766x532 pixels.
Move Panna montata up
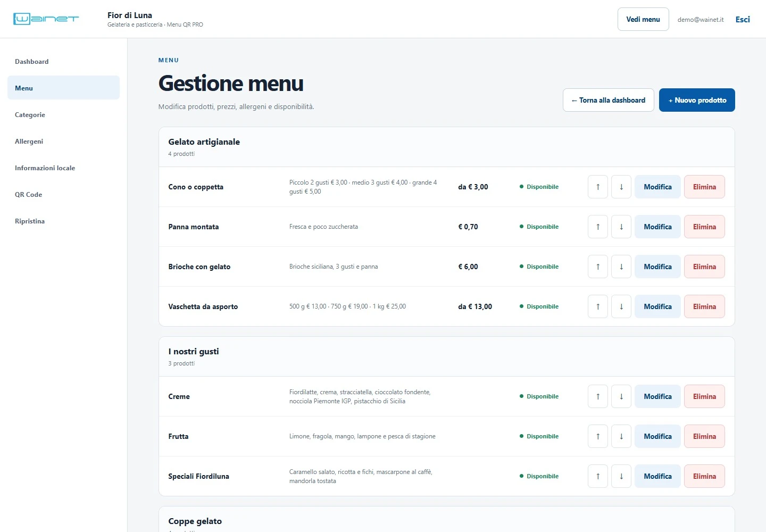click(598, 227)
